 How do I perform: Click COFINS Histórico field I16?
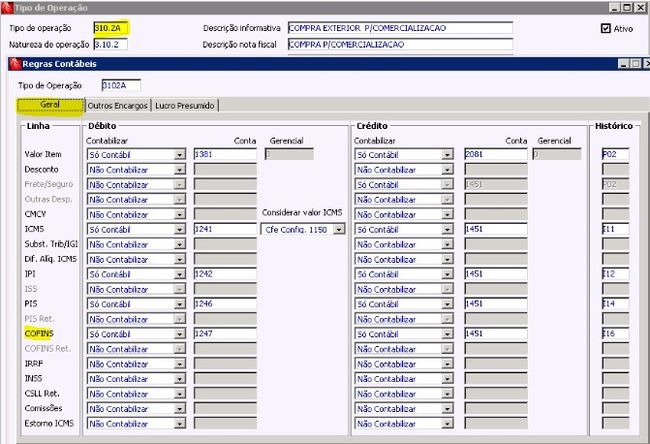[616, 333]
